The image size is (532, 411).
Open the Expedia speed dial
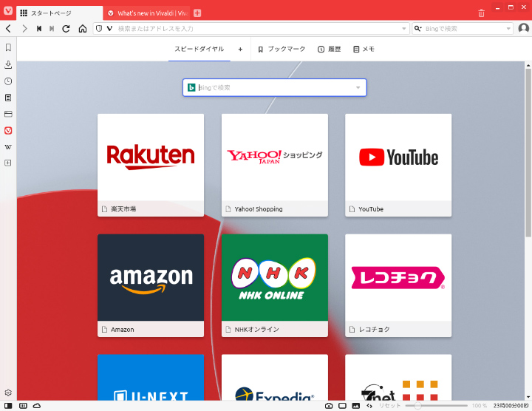(x=274, y=378)
